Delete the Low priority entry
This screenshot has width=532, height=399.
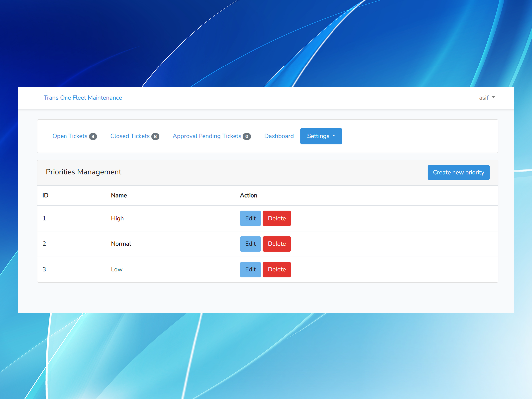pos(277,270)
